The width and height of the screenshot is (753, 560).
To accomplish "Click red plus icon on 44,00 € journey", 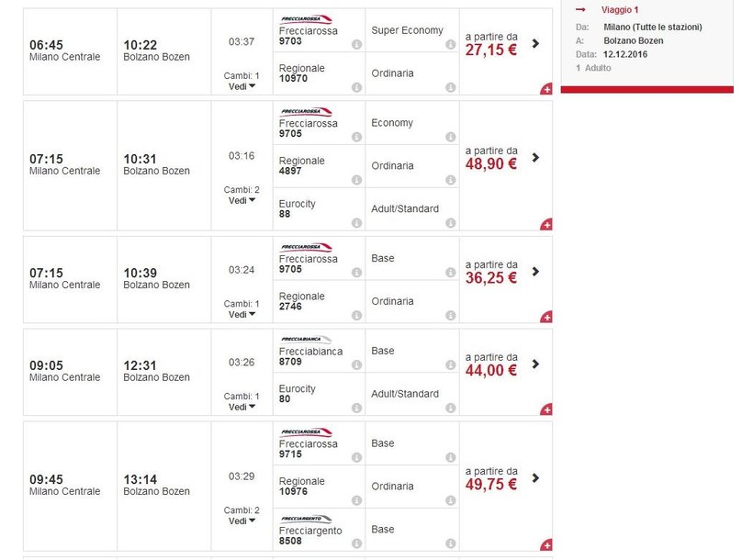I will 545,409.
